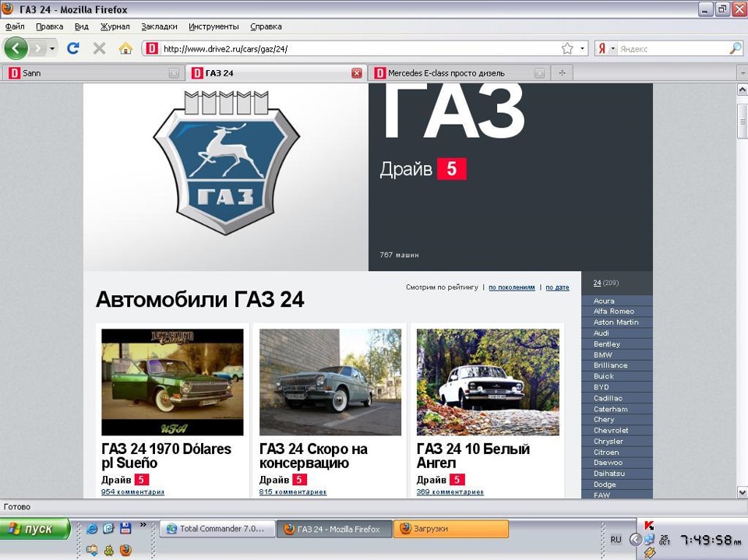Open the Windows пуск start button
This screenshot has width=748, height=560.
pos(35,529)
